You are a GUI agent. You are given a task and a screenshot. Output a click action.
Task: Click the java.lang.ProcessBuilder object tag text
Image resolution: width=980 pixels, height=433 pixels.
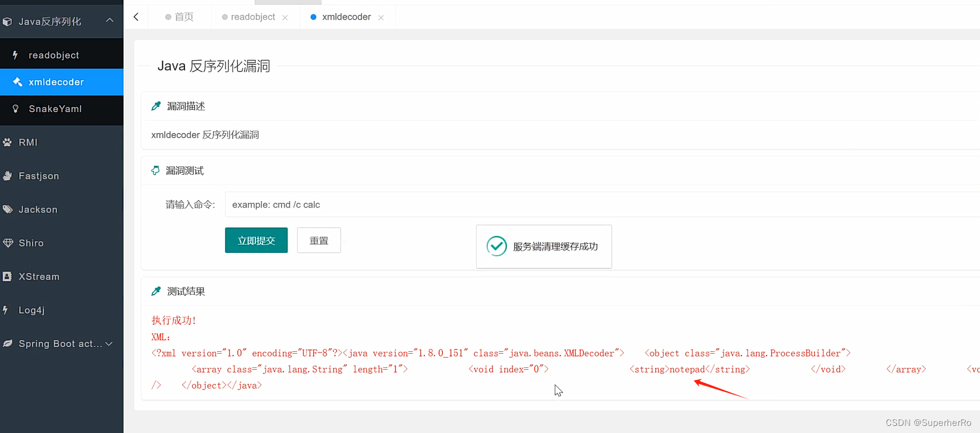pyautogui.click(x=747, y=353)
